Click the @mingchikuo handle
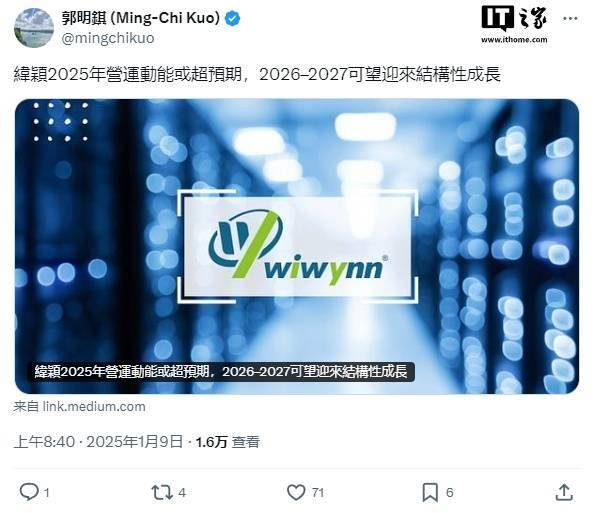This screenshot has width=596, height=513. pyautogui.click(x=108, y=38)
